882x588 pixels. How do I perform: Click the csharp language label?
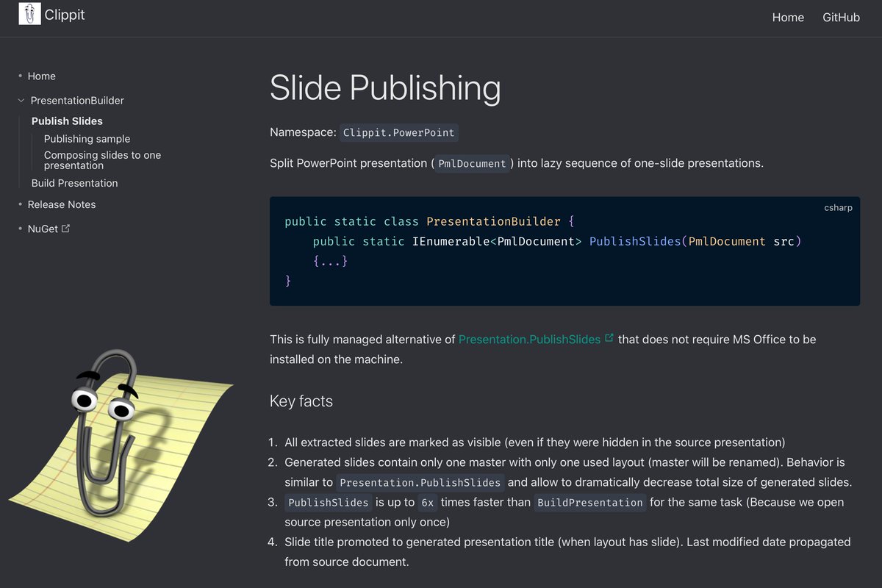[x=838, y=208]
